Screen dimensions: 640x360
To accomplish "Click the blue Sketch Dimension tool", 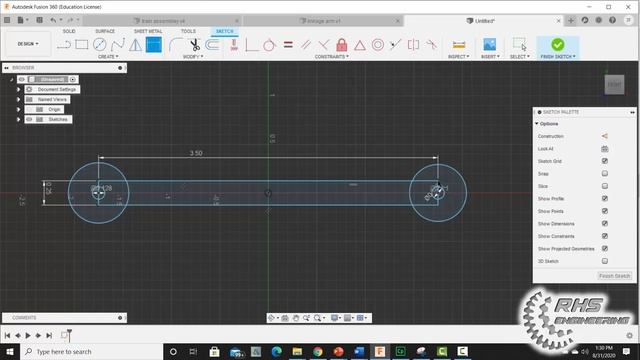I will pos(154,44).
